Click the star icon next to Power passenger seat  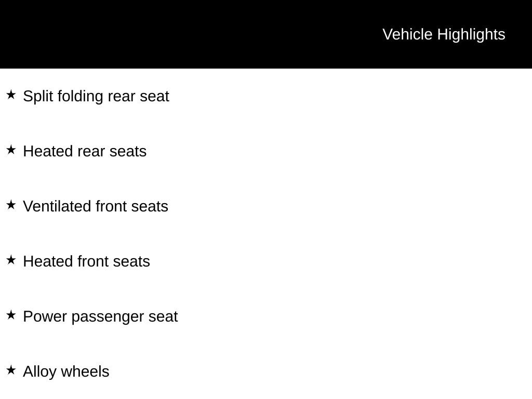(x=11, y=315)
